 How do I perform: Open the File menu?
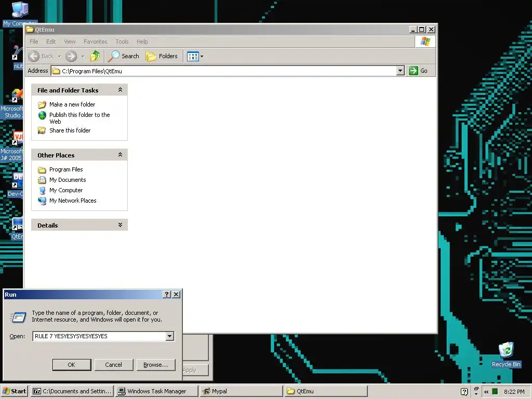pyautogui.click(x=34, y=42)
